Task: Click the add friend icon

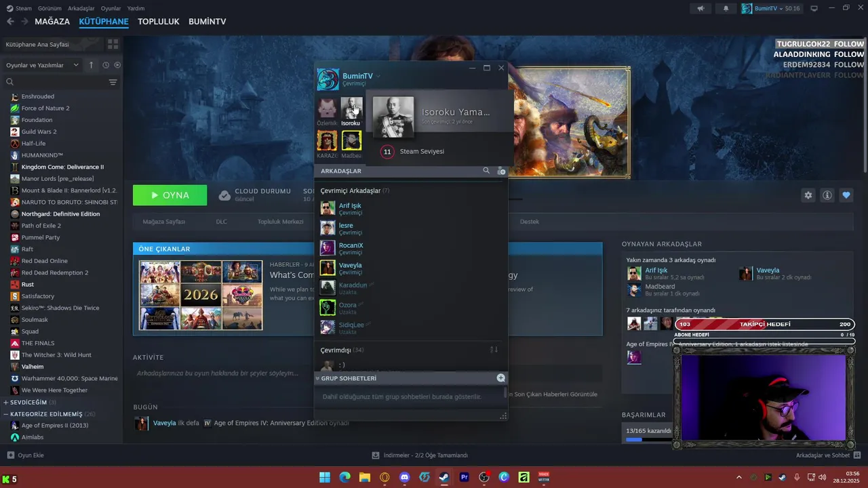Action: pyautogui.click(x=501, y=171)
